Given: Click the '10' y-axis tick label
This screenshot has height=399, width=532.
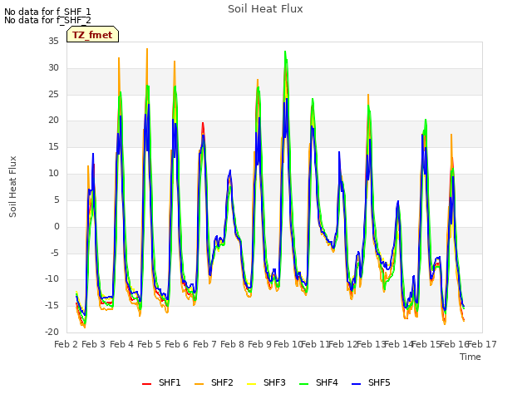Looking at the screenshot, I should tap(53, 174).
